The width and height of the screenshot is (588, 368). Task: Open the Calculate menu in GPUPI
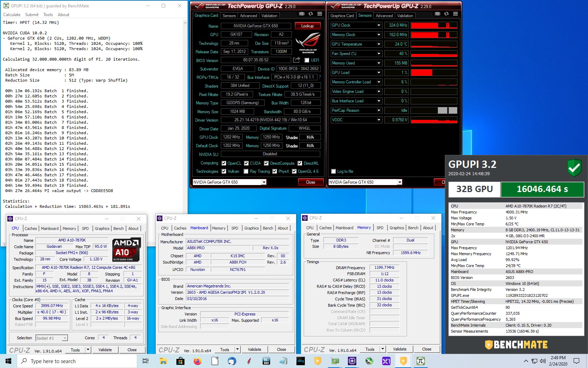tap(12, 15)
